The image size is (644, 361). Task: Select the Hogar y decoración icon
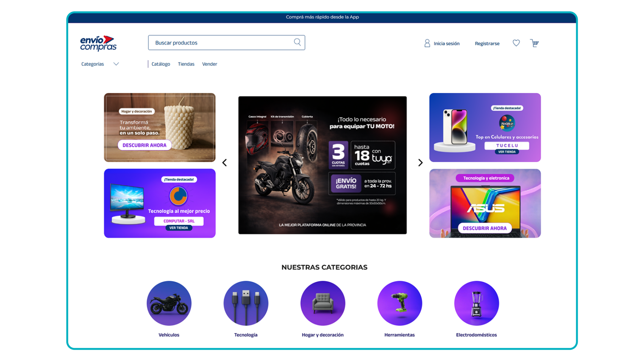click(323, 303)
